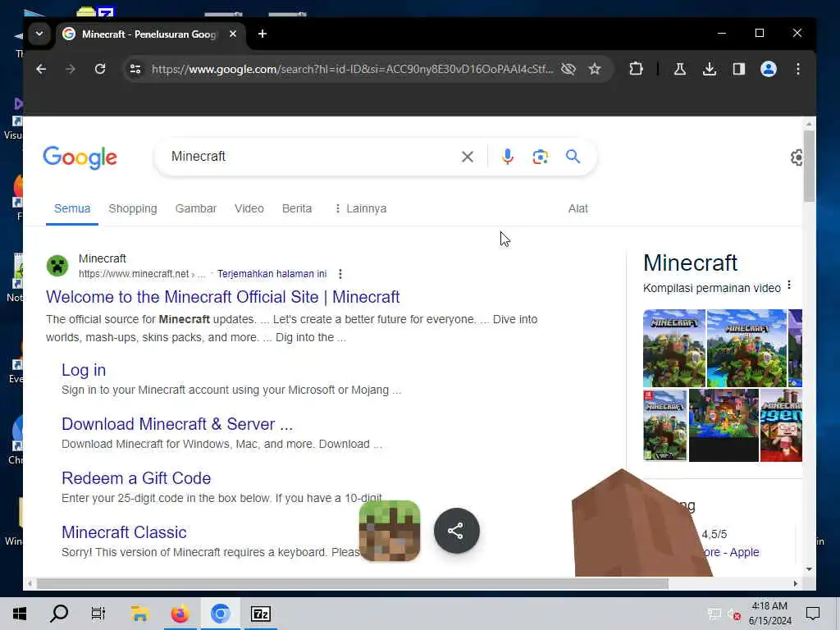The width and height of the screenshot is (840, 630).
Task: Switch to the Shopping tab
Action: point(133,208)
